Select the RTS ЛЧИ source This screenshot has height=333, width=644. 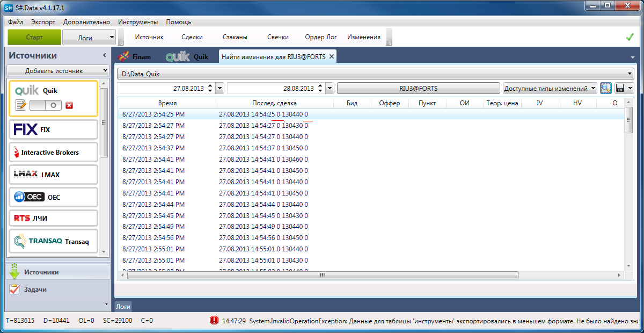point(53,219)
